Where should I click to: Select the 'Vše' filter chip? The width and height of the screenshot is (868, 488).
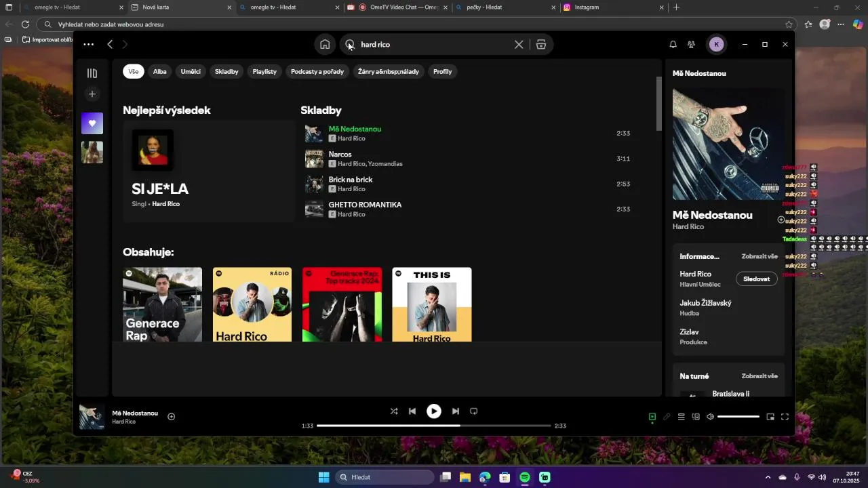134,72
